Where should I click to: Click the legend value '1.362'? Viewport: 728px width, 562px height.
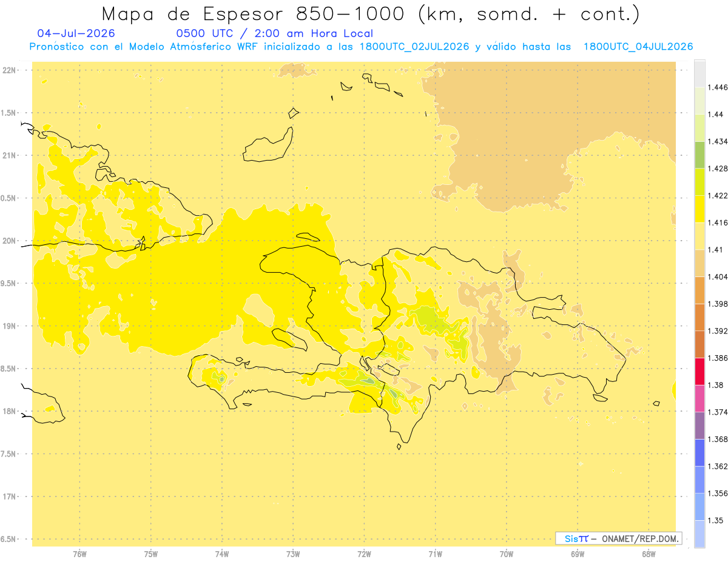(718, 467)
